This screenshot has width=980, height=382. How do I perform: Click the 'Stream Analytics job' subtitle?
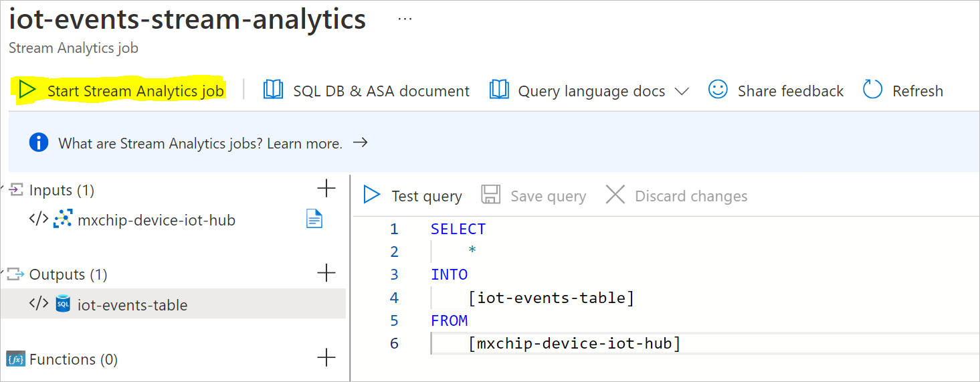point(74,48)
